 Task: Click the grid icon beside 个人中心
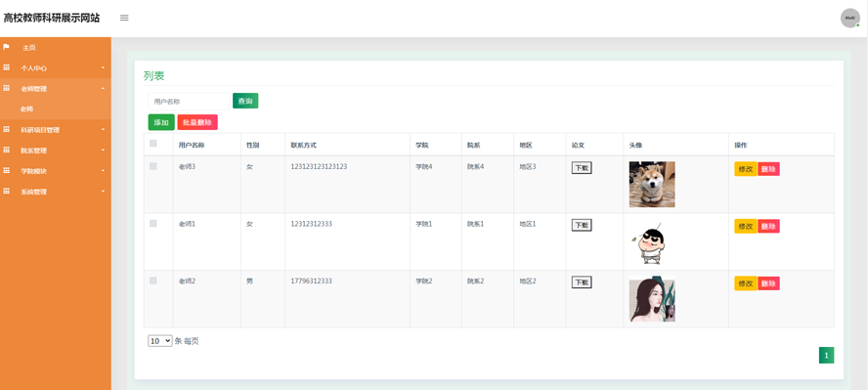click(7, 67)
